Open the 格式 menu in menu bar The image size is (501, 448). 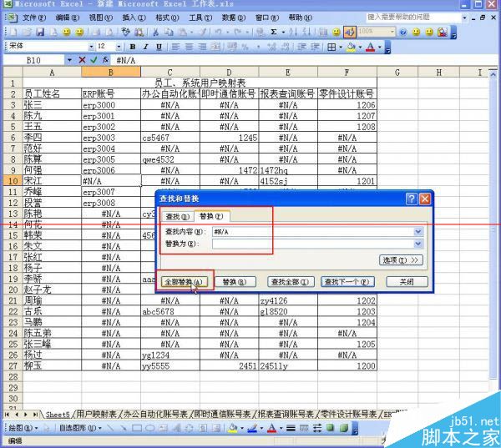(x=167, y=17)
